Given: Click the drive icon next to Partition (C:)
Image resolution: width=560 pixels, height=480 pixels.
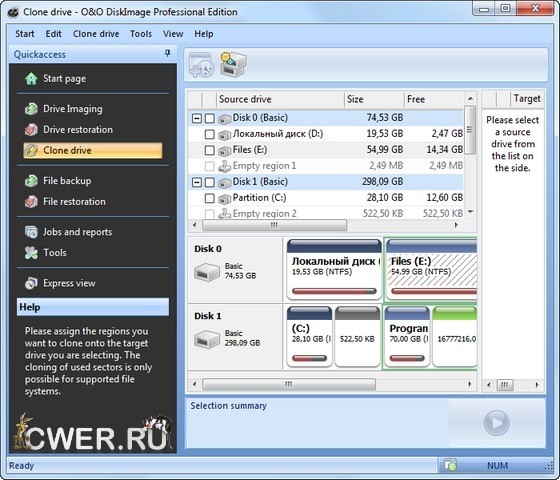Looking at the screenshot, I should 225,199.
